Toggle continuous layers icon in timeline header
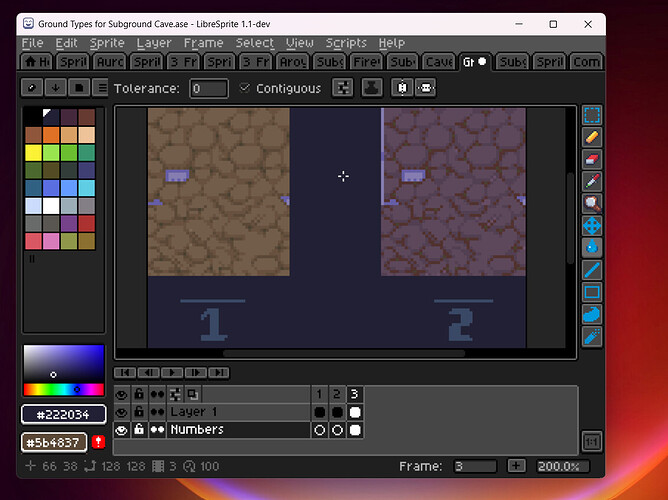Screen dimensions: 668x500 point(157,394)
